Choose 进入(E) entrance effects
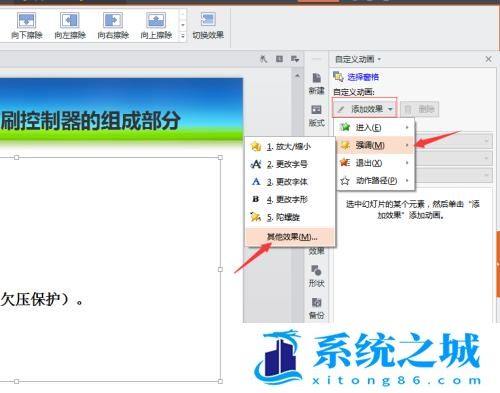 point(375,127)
